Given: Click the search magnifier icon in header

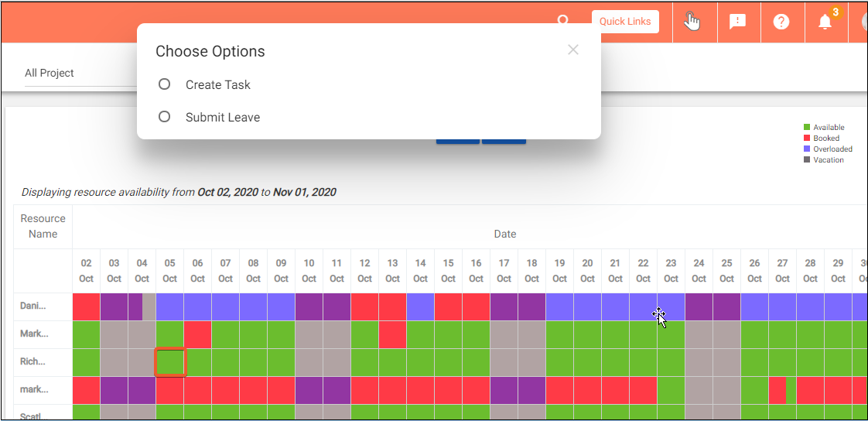Looking at the screenshot, I should (x=564, y=21).
